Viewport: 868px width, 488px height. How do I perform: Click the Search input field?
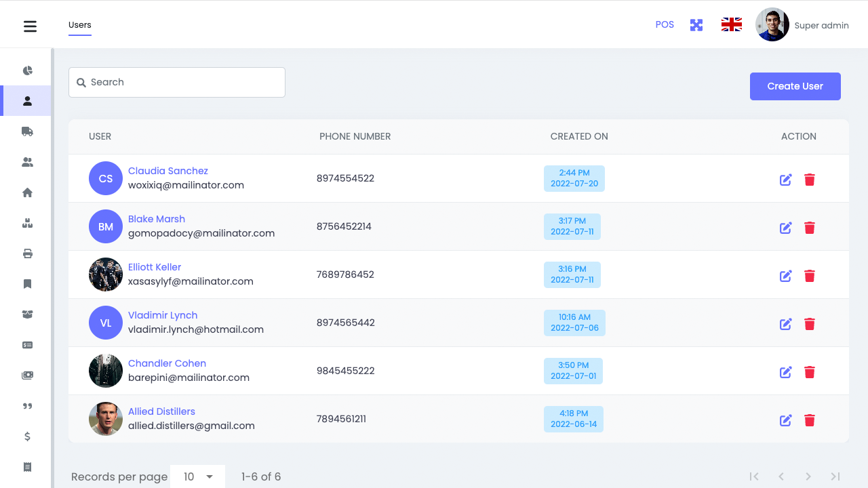177,82
